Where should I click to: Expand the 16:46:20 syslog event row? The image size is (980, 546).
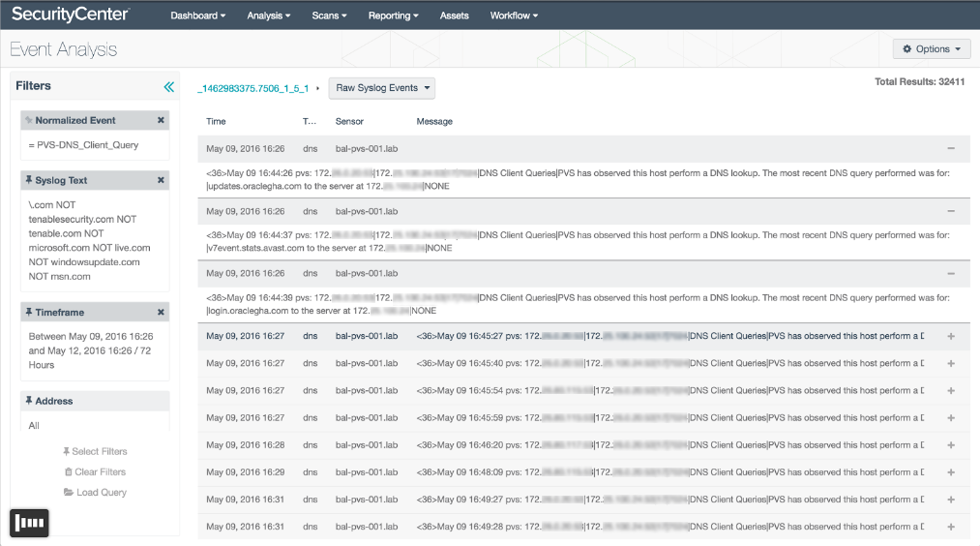pos(951,445)
